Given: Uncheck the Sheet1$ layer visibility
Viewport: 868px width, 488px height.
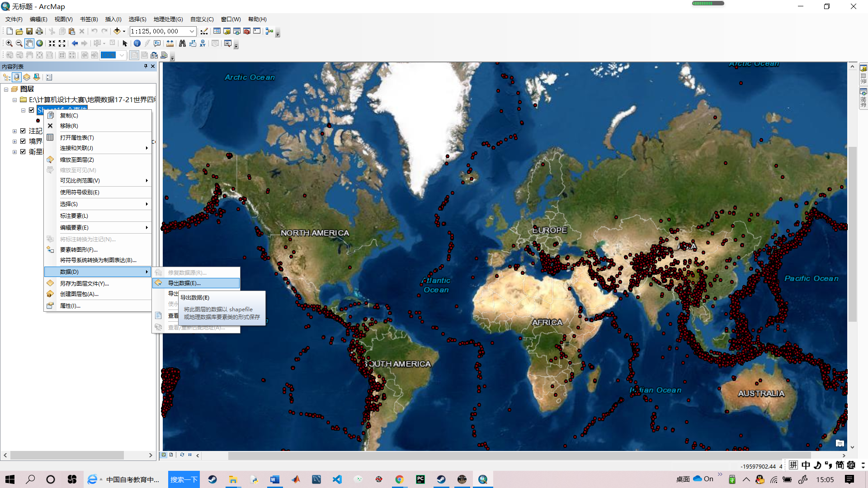Looking at the screenshot, I should pos(32,110).
